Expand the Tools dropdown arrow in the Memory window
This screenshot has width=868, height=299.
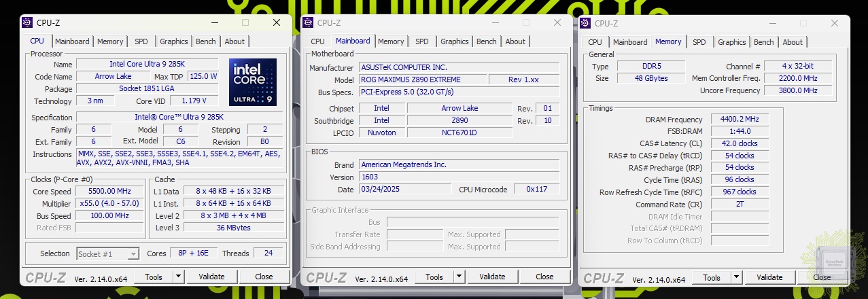point(737,277)
